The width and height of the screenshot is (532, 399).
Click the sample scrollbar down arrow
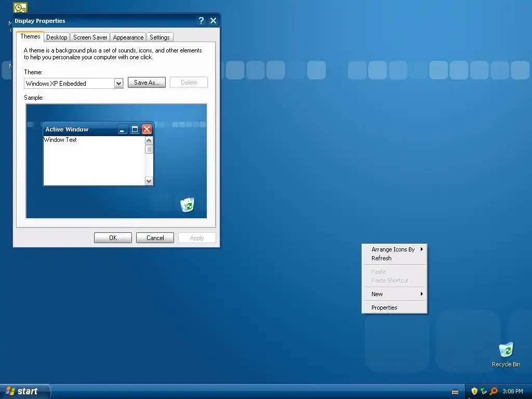(x=149, y=181)
